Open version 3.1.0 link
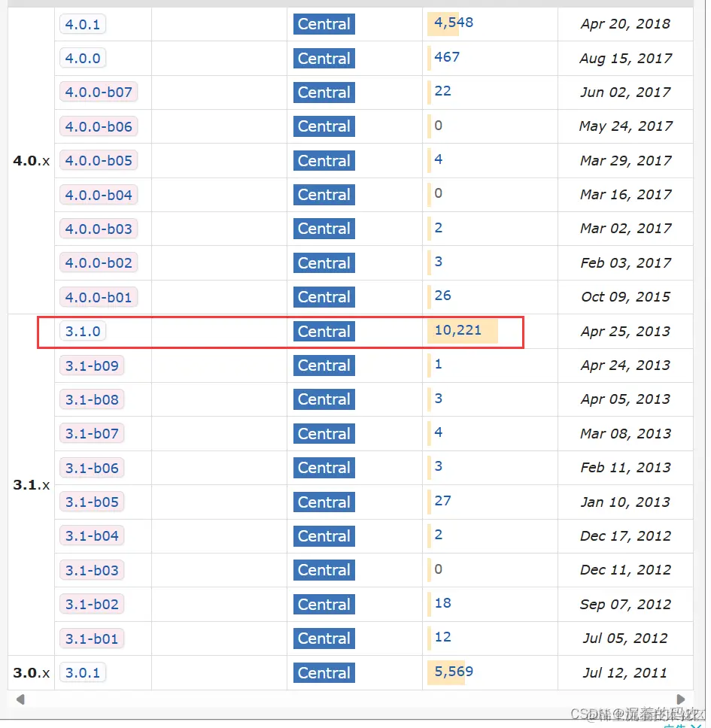 [83, 331]
